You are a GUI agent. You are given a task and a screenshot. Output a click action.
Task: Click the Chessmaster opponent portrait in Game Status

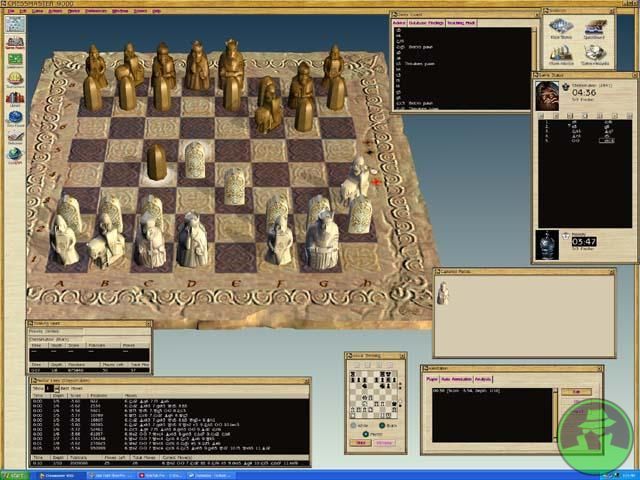click(547, 96)
